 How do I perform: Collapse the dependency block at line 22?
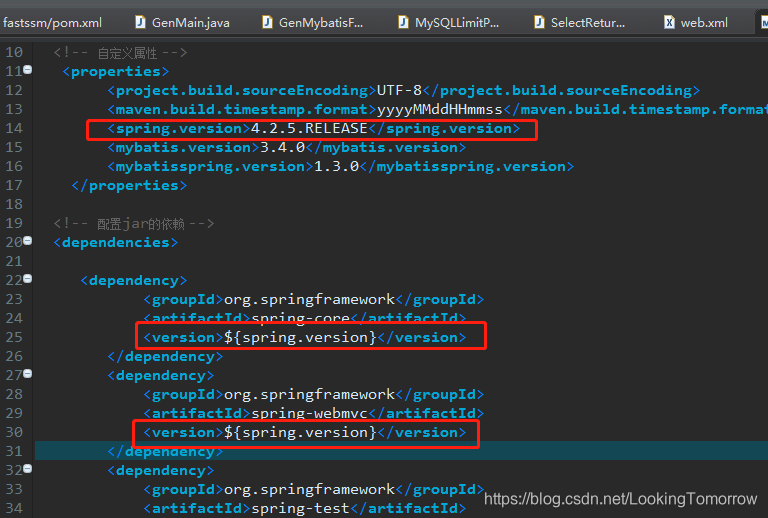[28, 279]
